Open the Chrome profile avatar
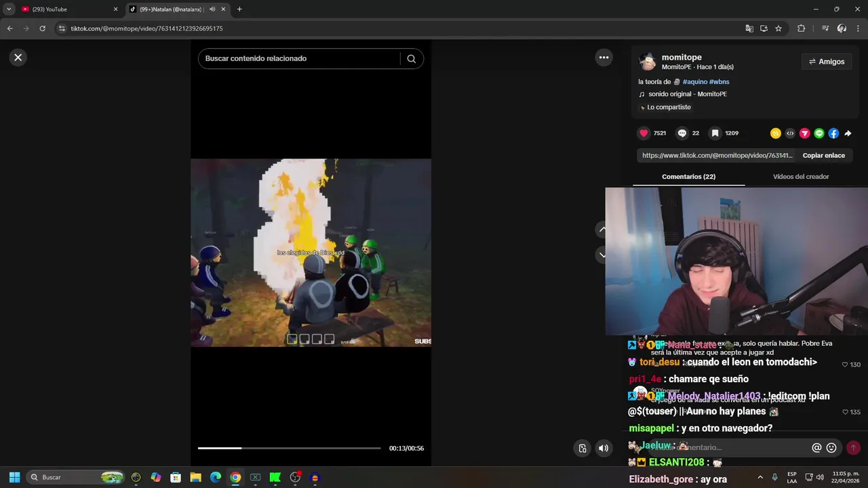Screen dimensions: 868x488 (842, 28)
